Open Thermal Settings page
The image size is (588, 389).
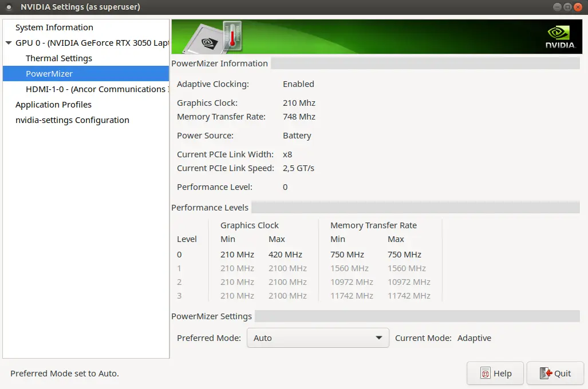[59, 58]
